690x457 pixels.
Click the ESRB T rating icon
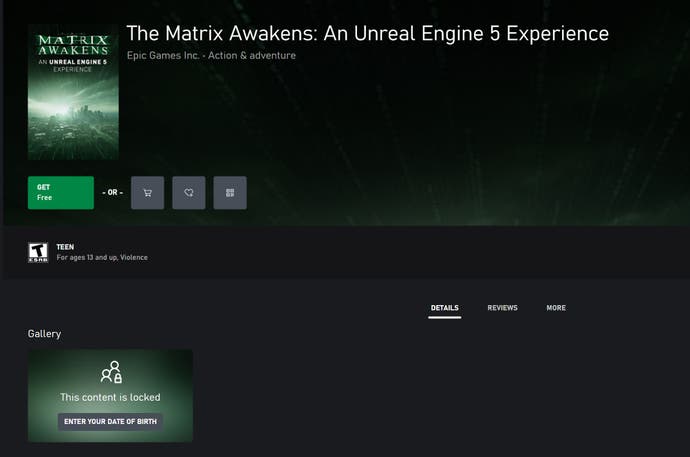point(38,252)
